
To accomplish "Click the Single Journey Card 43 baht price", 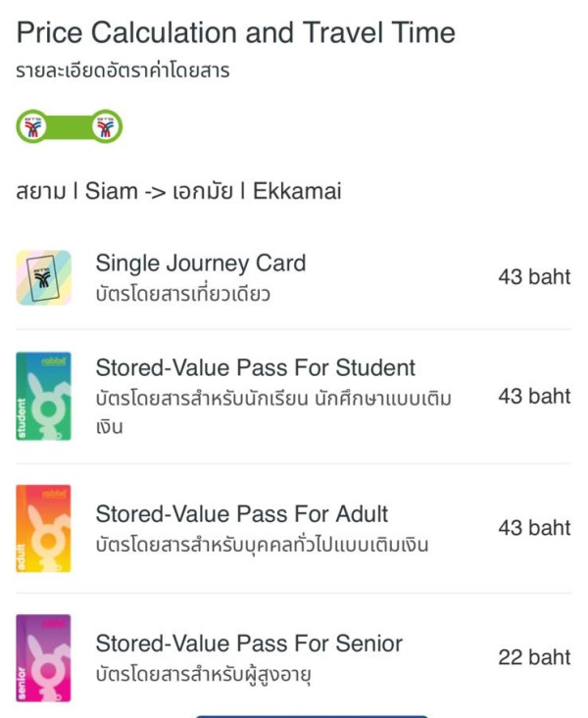I will (533, 276).
